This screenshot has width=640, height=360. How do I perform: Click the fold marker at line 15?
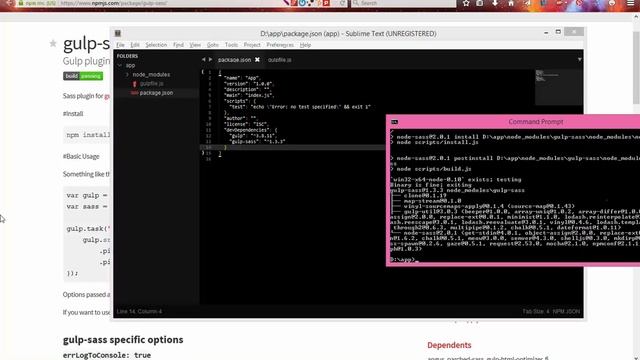pos(202,153)
